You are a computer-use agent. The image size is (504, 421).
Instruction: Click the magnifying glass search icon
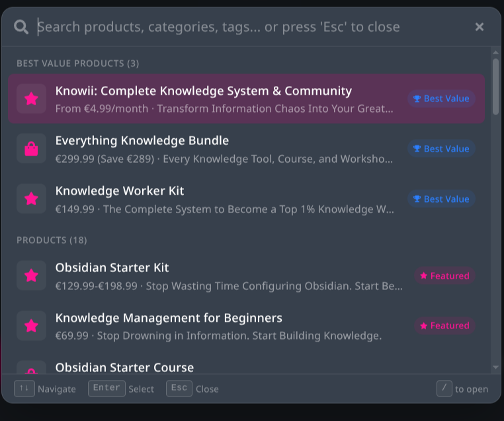click(x=21, y=26)
